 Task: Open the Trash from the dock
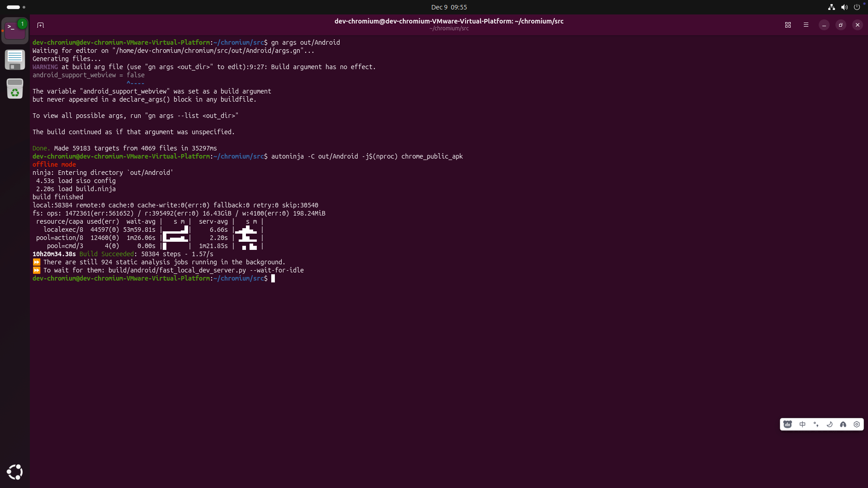(x=15, y=89)
